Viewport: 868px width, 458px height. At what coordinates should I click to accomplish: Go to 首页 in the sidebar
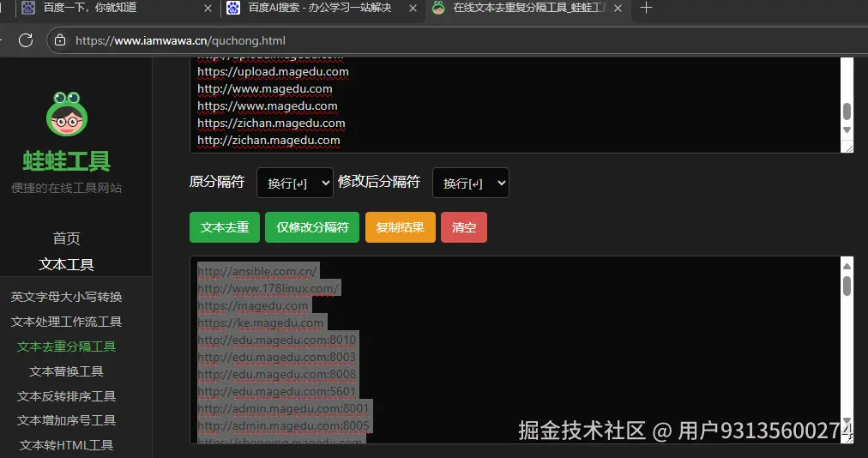66,238
